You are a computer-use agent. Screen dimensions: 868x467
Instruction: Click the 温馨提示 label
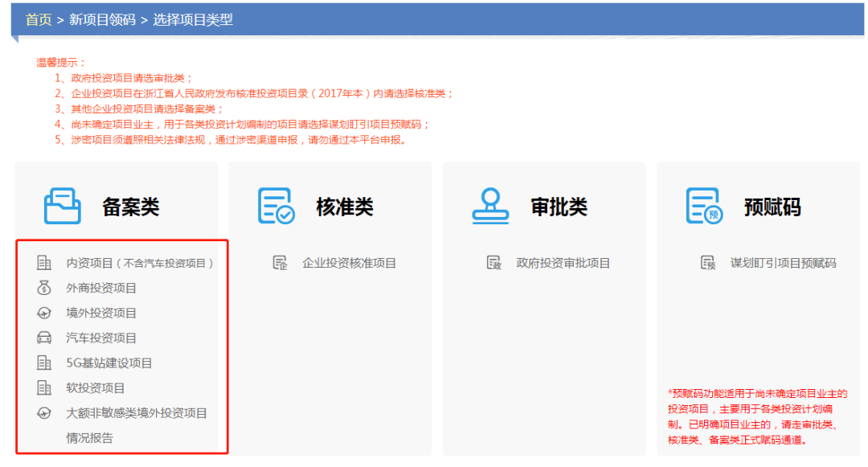pyautogui.click(x=61, y=63)
